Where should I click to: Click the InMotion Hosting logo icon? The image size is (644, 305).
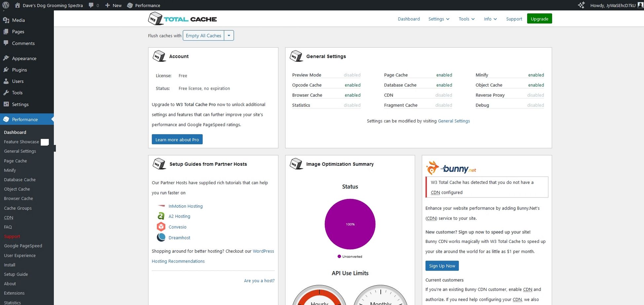point(161,206)
